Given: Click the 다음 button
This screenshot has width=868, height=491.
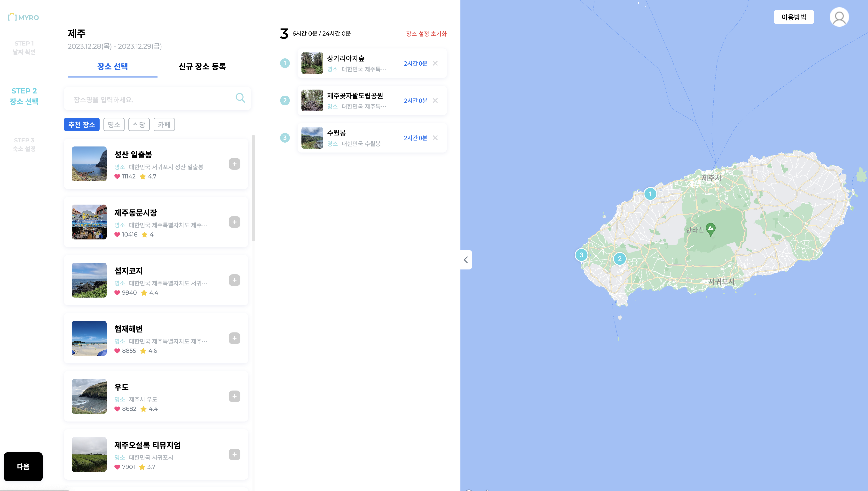Looking at the screenshot, I should point(23,466).
